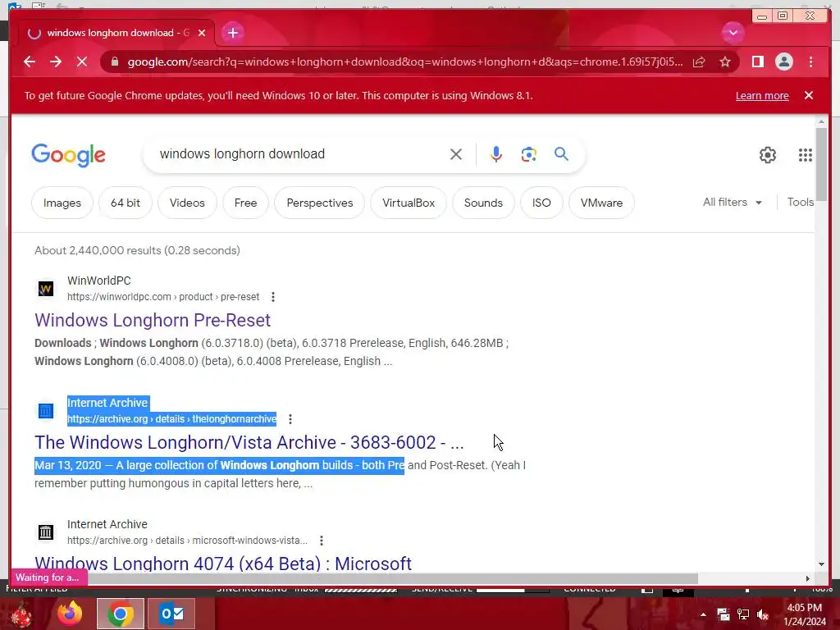This screenshot has height=630, width=840.
Task: Open a new tab with the plus button
Action: pyautogui.click(x=232, y=33)
